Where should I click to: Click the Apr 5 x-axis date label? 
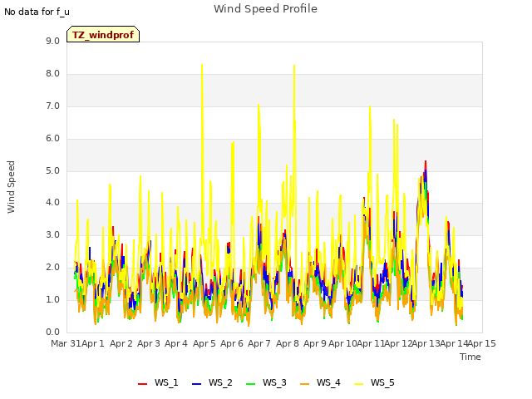[x=204, y=343]
